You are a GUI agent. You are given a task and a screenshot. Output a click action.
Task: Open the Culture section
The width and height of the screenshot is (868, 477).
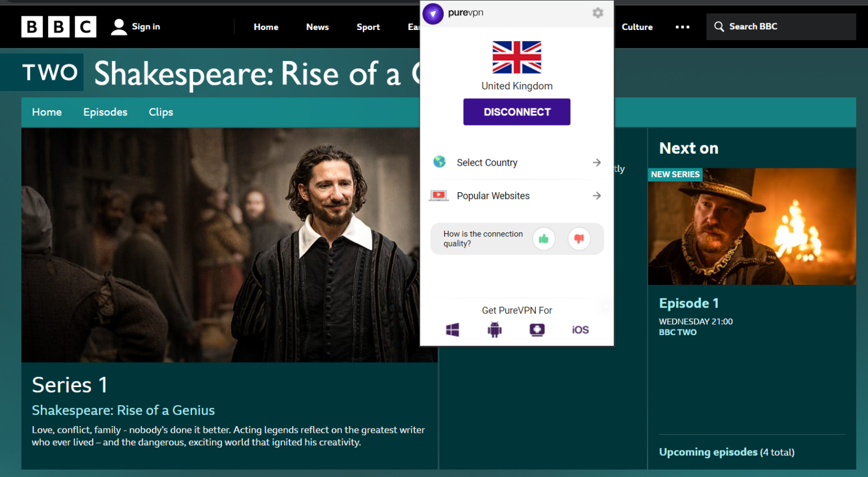tap(637, 27)
